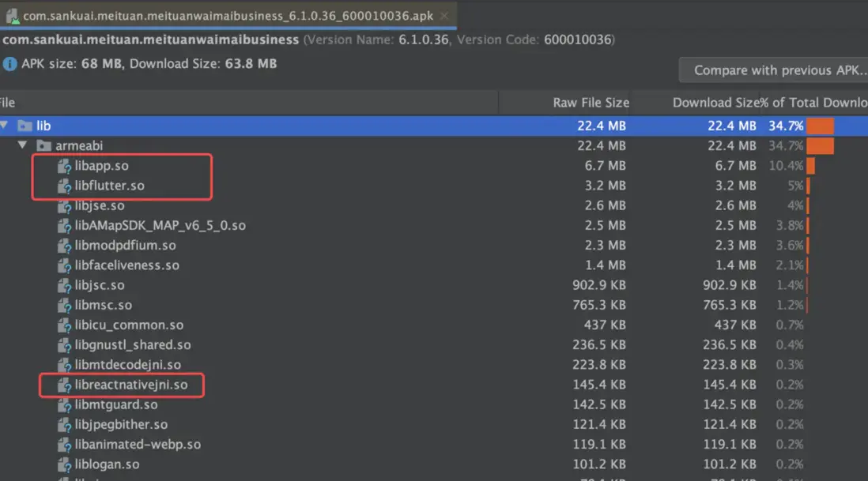Sort by the Download Size column header
Viewport: 868px width, 481px height.
tap(715, 103)
